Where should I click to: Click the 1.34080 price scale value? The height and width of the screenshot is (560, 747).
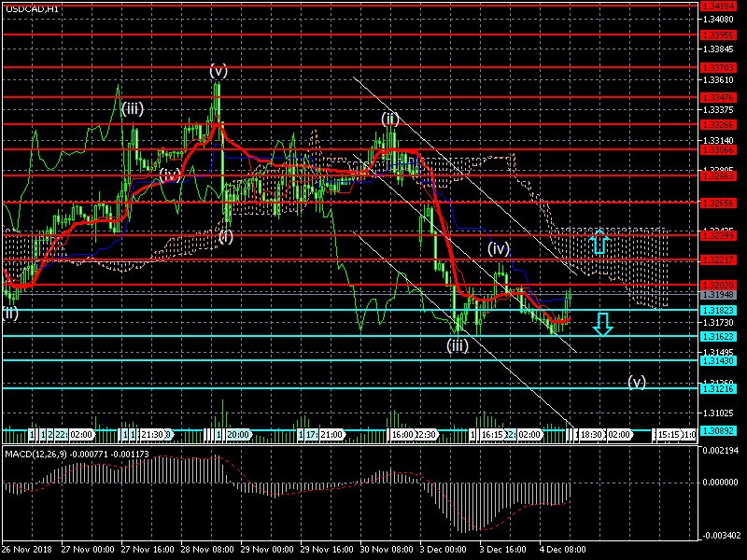[718, 20]
